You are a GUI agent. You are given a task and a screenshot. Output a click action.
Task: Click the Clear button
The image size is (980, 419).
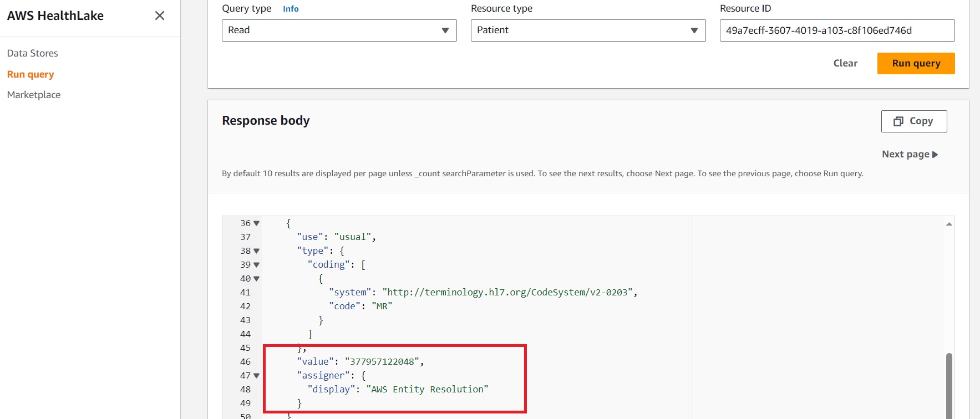coord(845,63)
